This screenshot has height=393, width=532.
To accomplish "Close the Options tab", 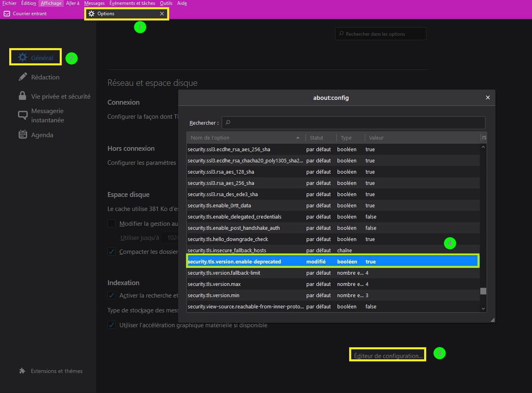I will coord(162,14).
